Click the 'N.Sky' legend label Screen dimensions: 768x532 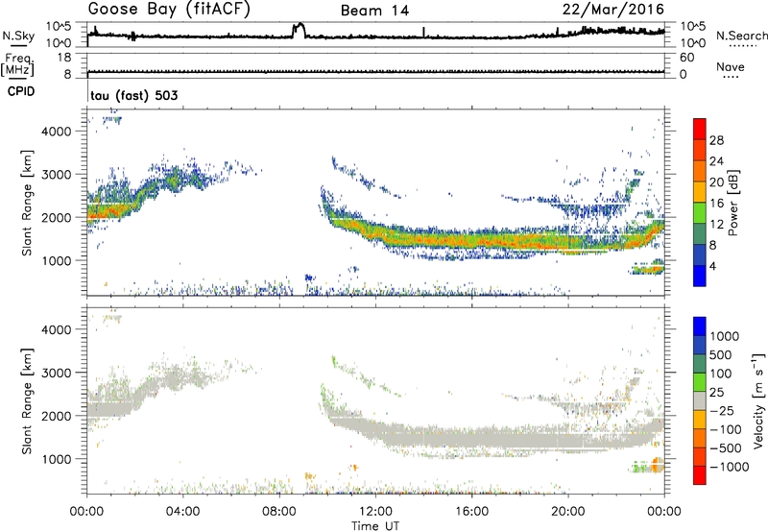[18, 36]
